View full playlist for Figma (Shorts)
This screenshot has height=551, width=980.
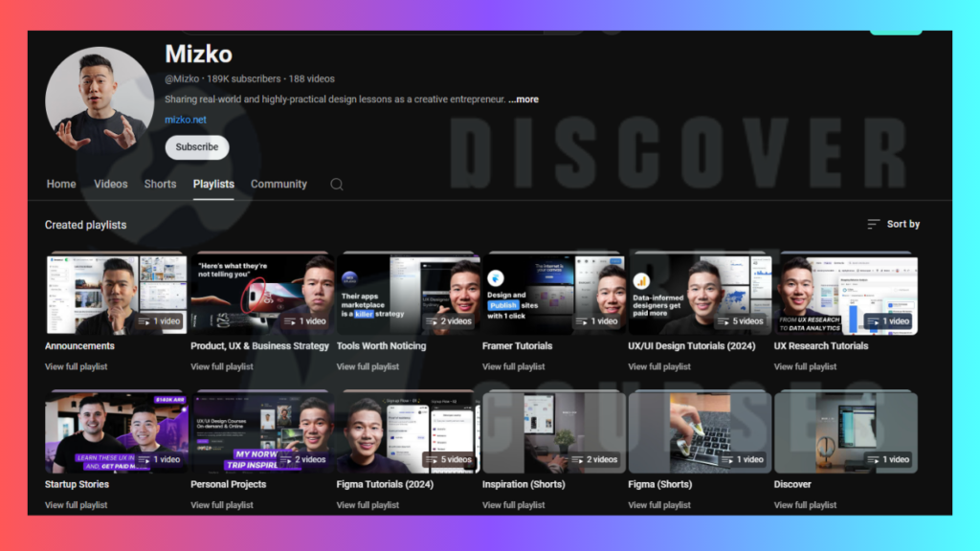coord(659,505)
